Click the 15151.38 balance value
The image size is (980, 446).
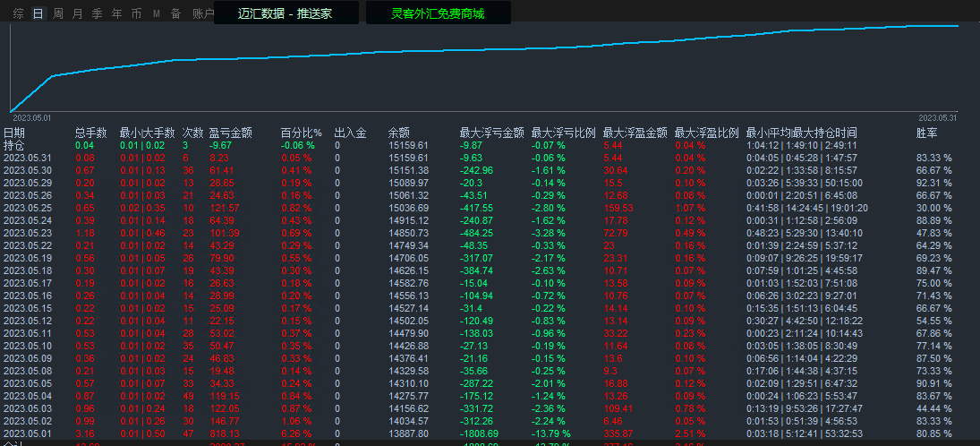tap(408, 170)
